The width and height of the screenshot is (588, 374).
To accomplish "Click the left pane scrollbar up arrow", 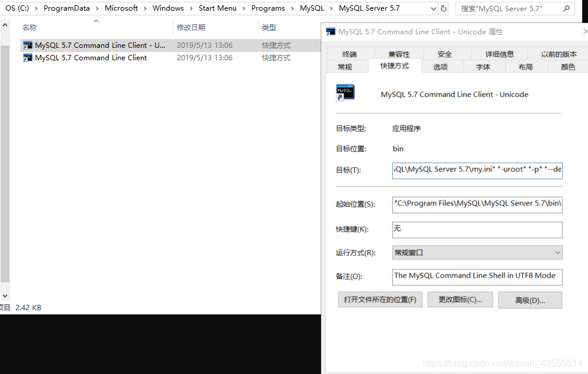I will (5, 25).
